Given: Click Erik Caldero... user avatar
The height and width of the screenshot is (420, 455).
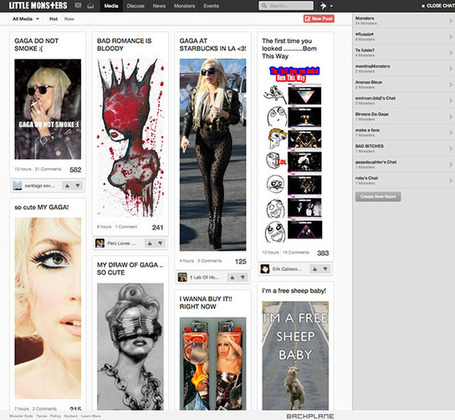Looking at the screenshot, I should point(265,269).
